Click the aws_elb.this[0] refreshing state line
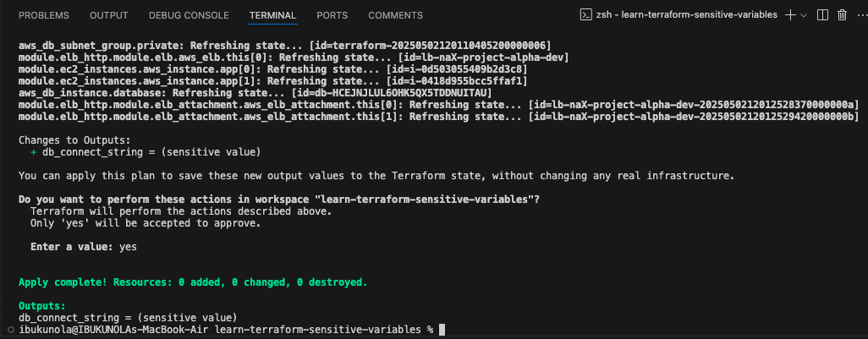This screenshot has height=339, width=868. click(294, 57)
